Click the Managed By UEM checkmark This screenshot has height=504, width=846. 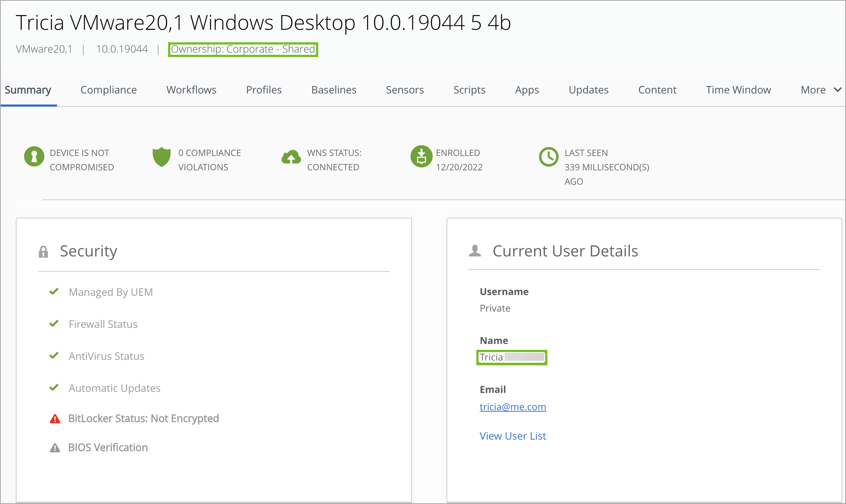[54, 291]
